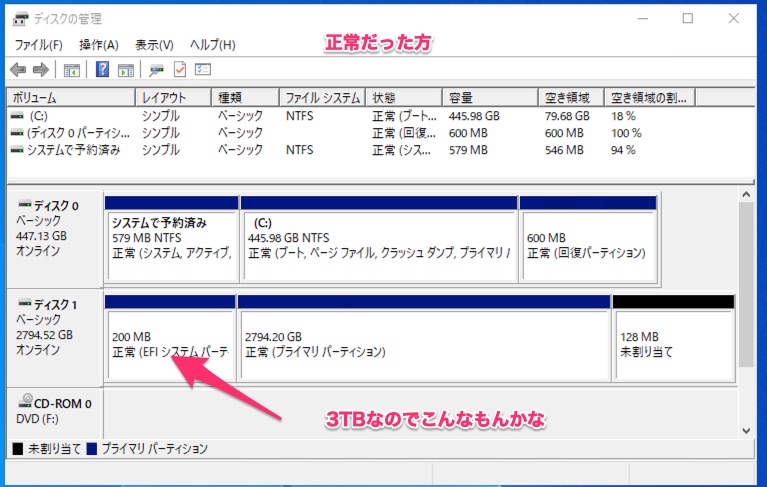The image size is (767, 487).
Task: Toggle the action pane toolbar icon
Action: coord(126,70)
